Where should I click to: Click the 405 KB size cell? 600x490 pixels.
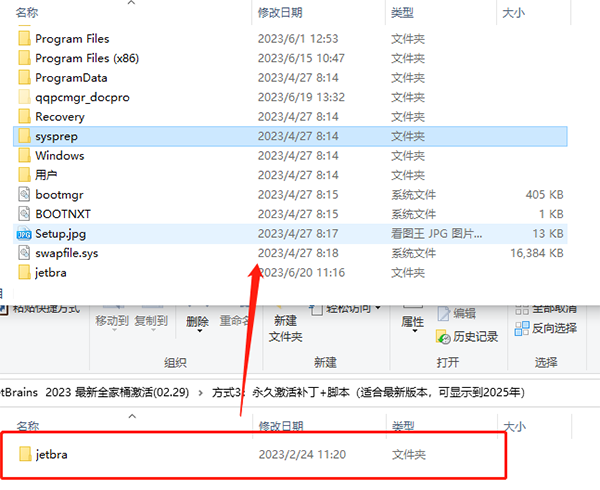[x=545, y=194]
